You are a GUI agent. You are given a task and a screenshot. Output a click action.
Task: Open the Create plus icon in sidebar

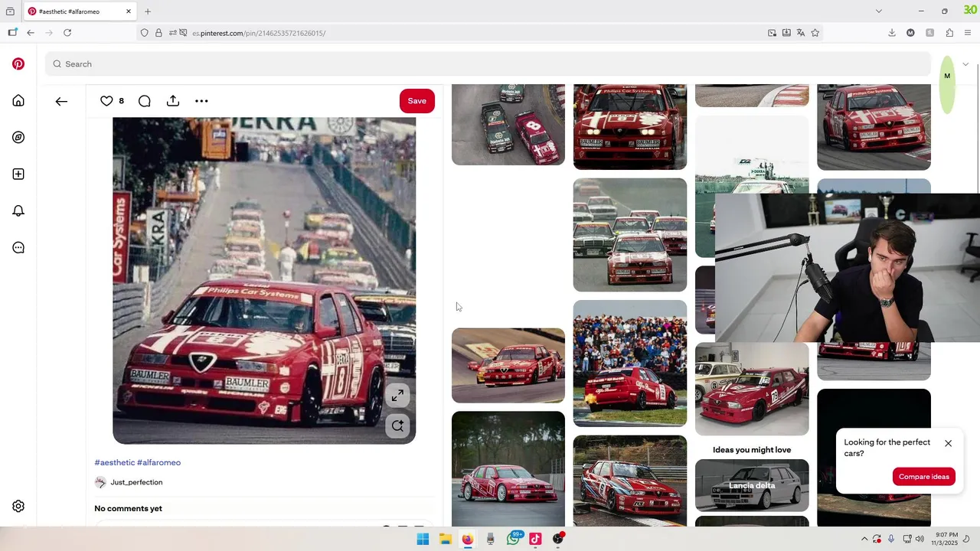point(18,174)
